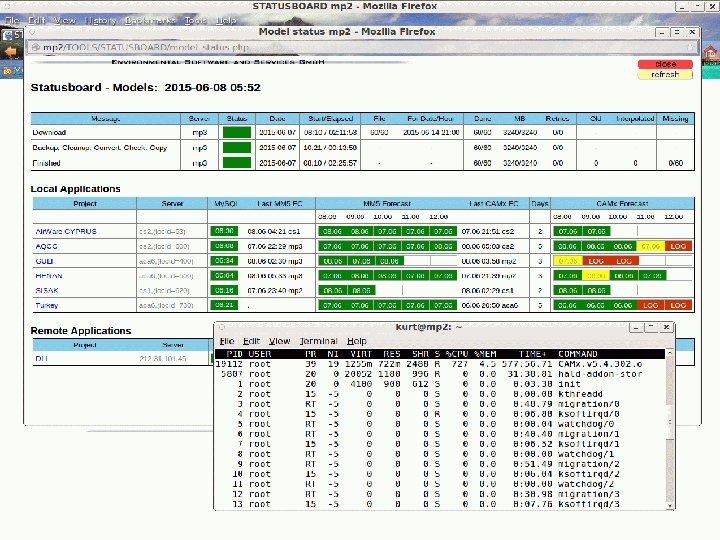Open File menu in the terminal window

point(227,341)
